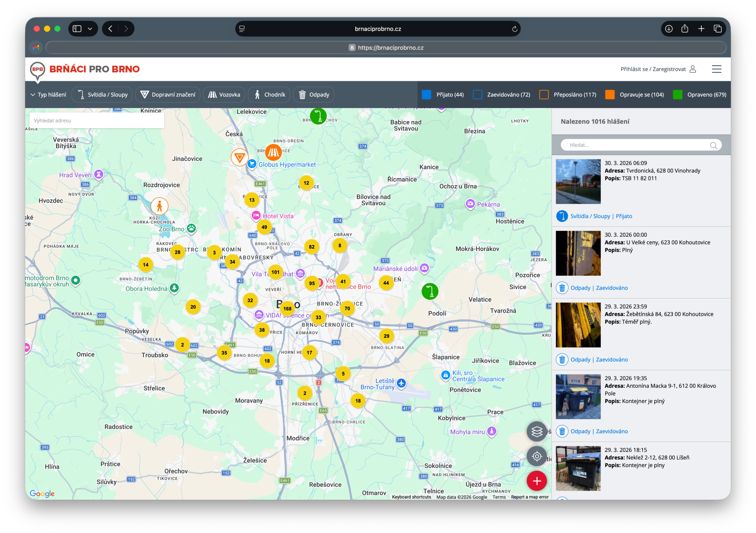This screenshot has width=756, height=533.
Task: Click the orange pedestrian map marker
Action: [159, 206]
